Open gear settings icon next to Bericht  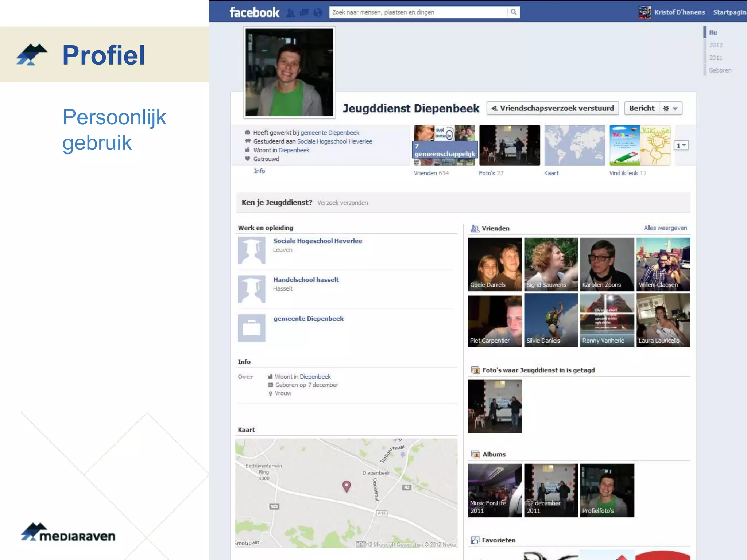666,108
